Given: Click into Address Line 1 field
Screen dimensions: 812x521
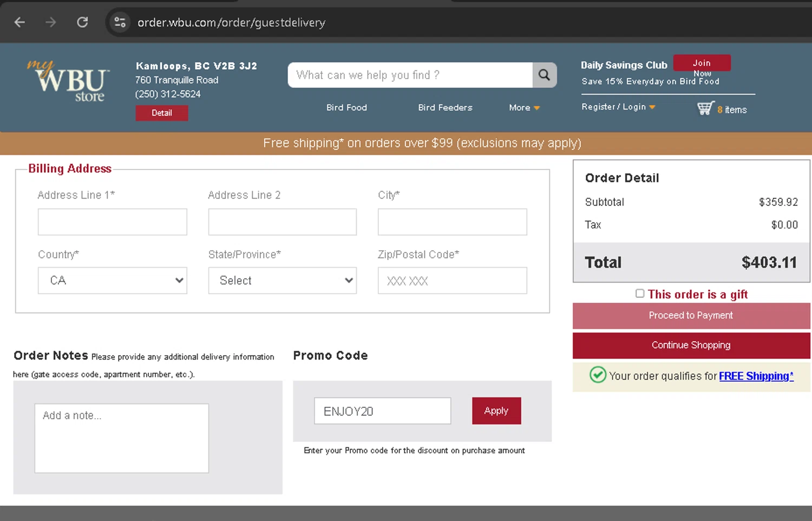Looking at the screenshot, I should click(x=113, y=222).
